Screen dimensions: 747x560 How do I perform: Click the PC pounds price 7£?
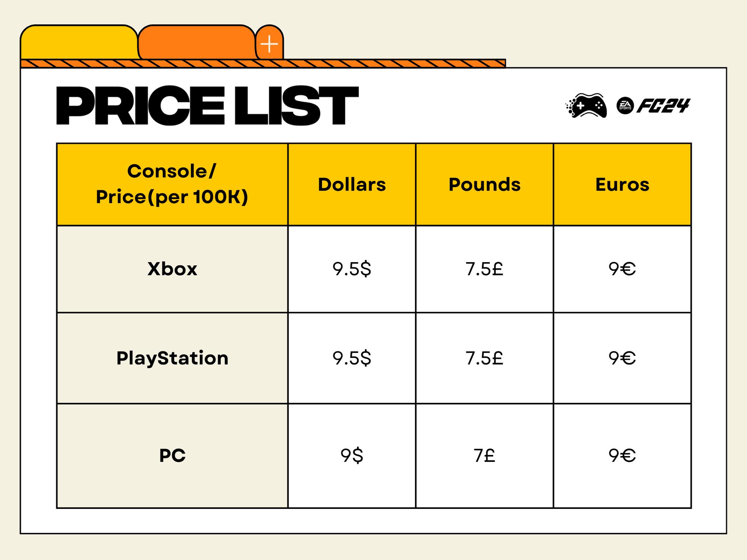(484, 456)
